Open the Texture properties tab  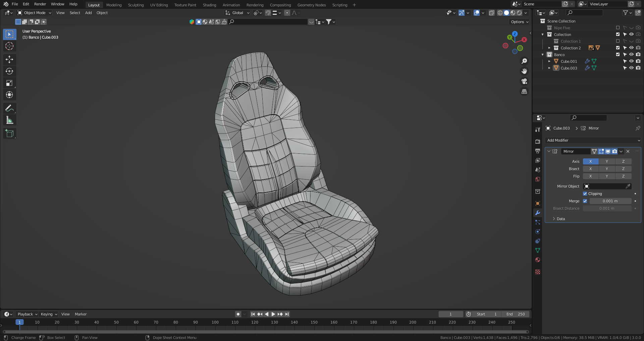pos(538,272)
